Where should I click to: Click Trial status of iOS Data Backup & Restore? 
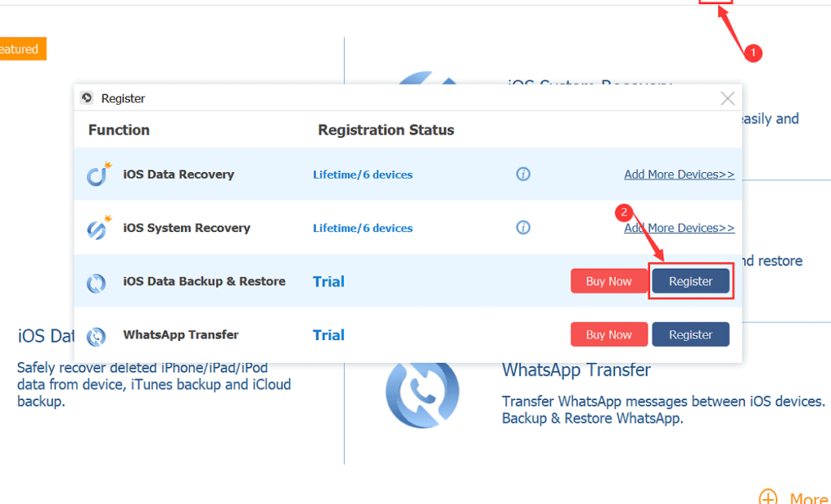point(329,282)
